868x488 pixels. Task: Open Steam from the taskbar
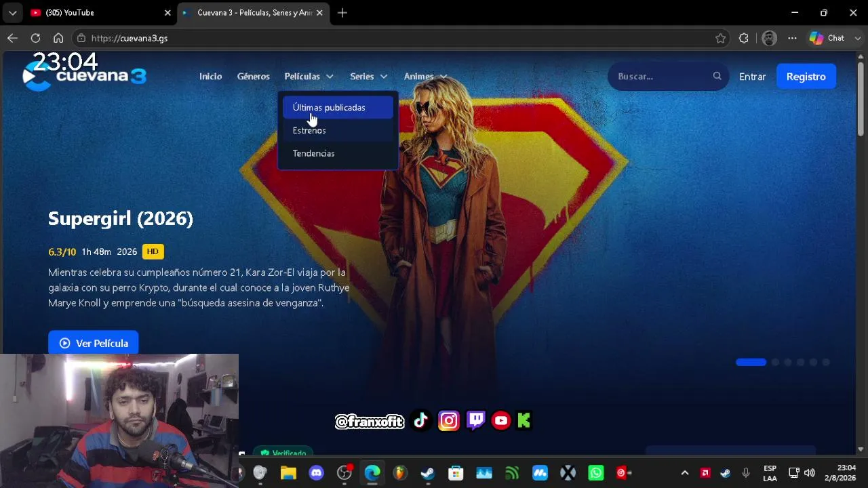click(x=428, y=473)
